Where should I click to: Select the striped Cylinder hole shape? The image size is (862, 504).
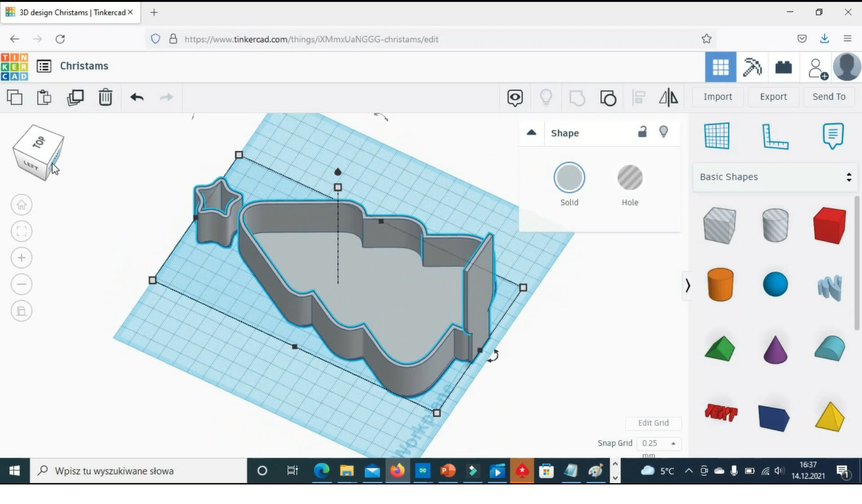775,225
